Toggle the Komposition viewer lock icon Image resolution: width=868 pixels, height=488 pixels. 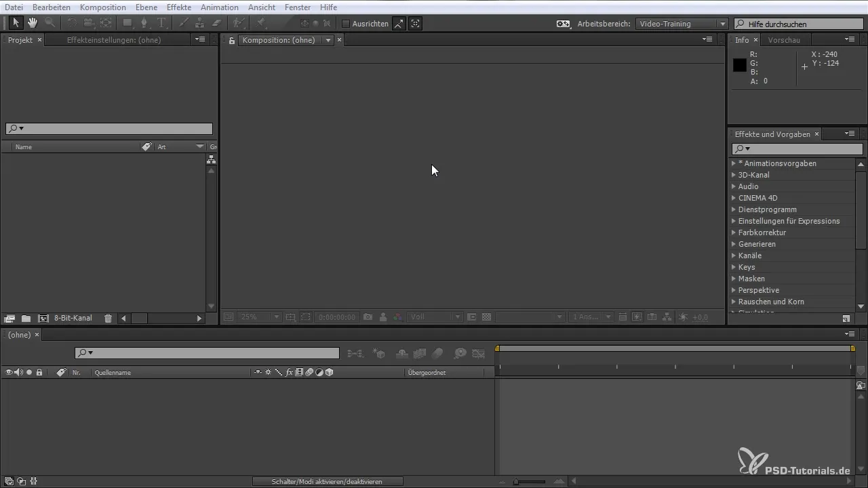point(232,41)
